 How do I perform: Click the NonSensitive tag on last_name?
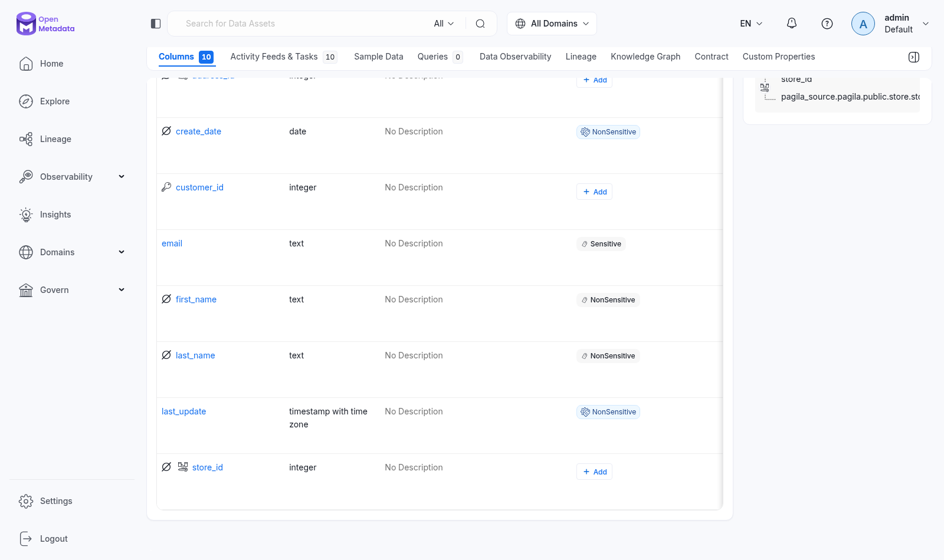click(608, 356)
